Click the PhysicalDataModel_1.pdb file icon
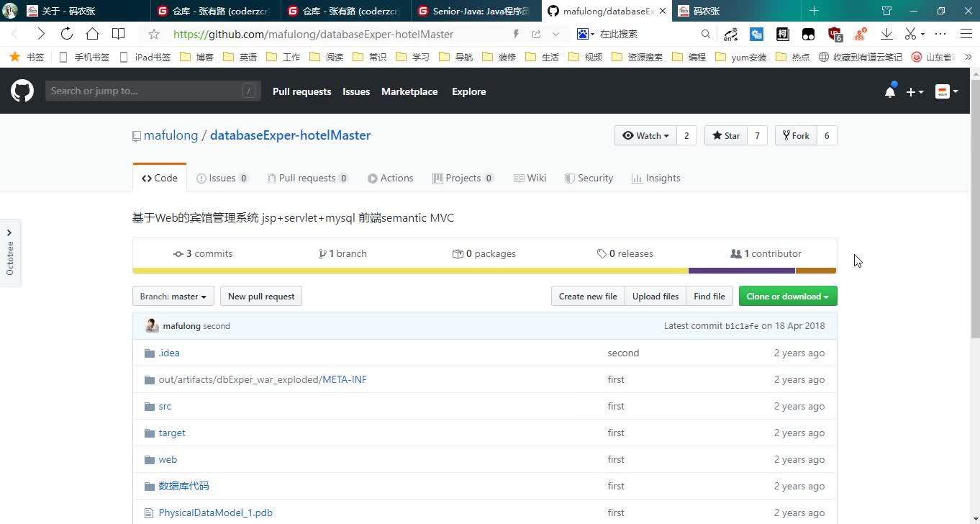The image size is (980, 524). (149, 512)
